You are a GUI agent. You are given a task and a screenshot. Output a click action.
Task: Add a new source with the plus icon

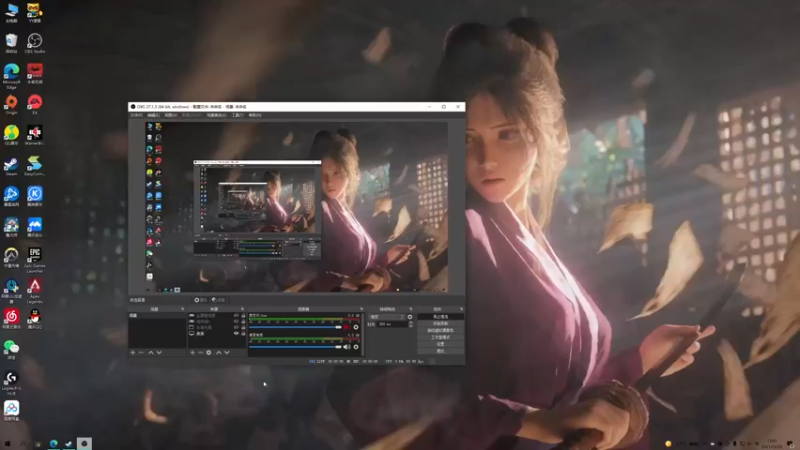click(192, 353)
